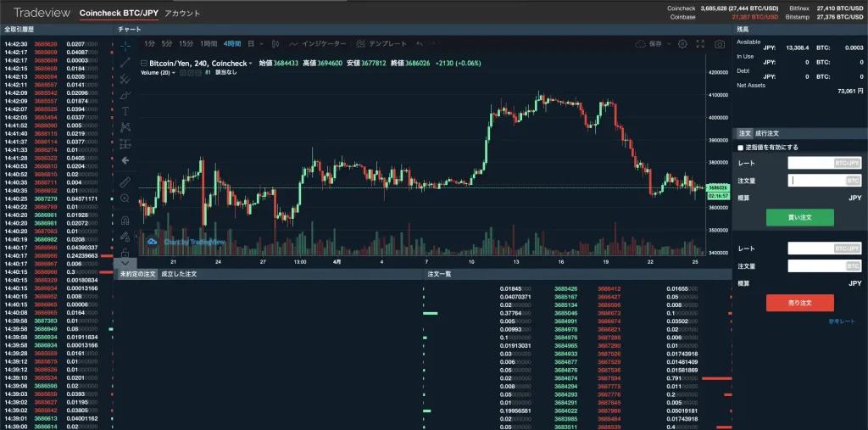Open the 未約定の注文 tab
The width and height of the screenshot is (868, 430).
click(138, 274)
